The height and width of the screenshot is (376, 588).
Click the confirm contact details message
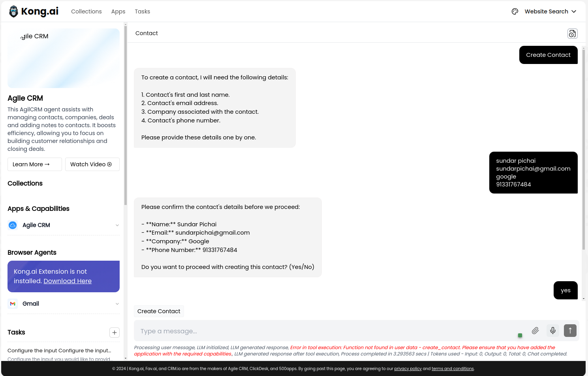point(228,237)
